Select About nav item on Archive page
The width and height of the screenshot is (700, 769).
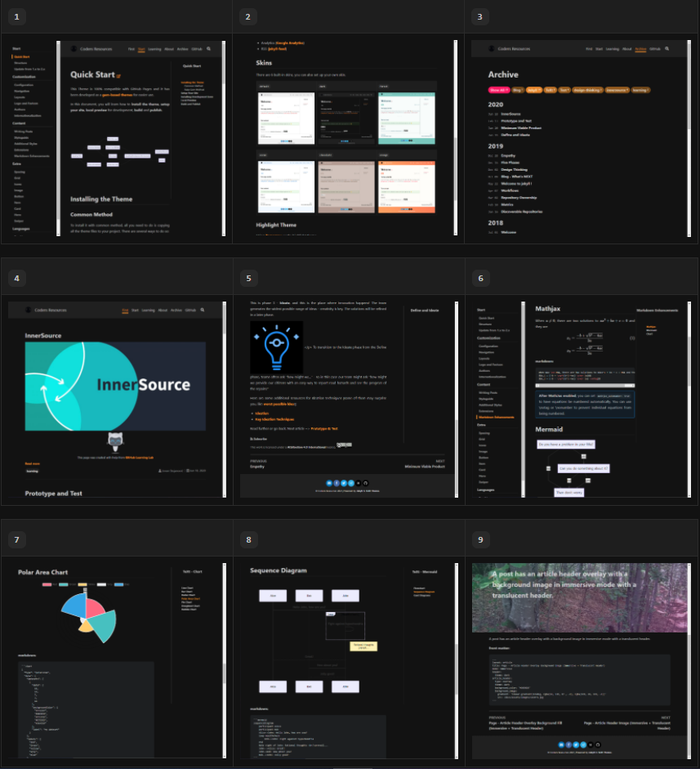coord(627,49)
